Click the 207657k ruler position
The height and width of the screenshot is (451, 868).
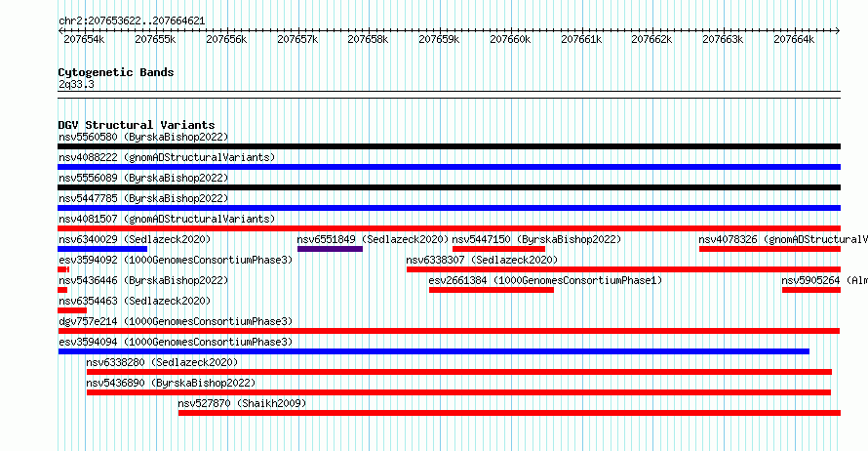297,39
